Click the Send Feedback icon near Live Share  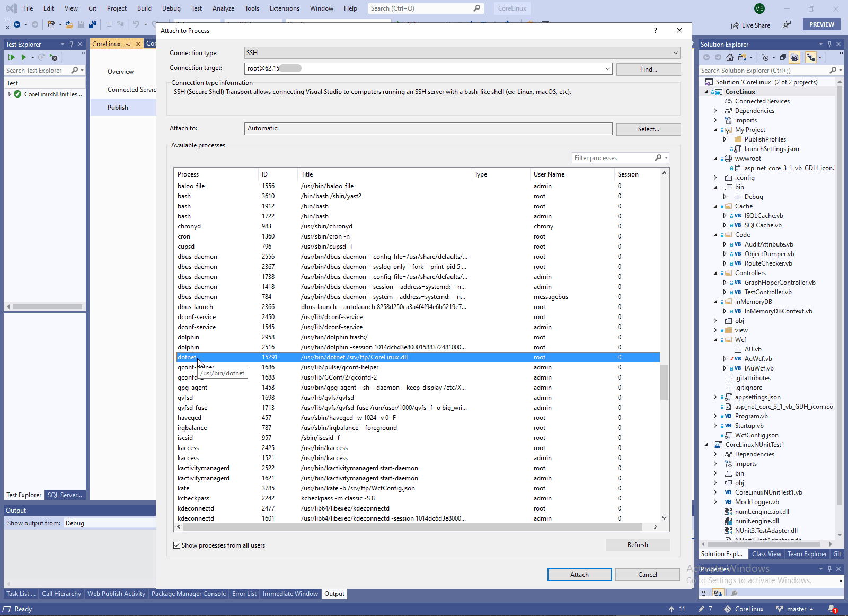click(787, 25)
